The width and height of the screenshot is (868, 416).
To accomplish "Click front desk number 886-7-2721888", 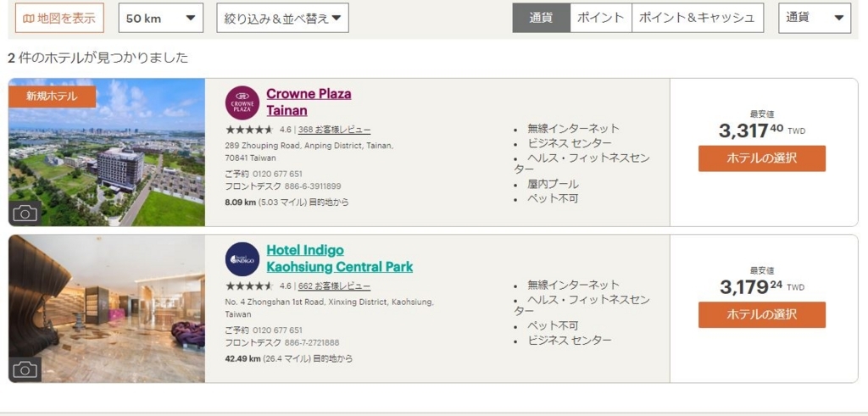I will pos(312,342).
